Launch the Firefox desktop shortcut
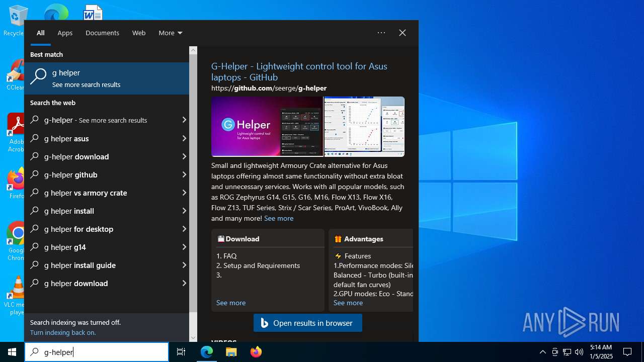 click(x=16, y=184)
